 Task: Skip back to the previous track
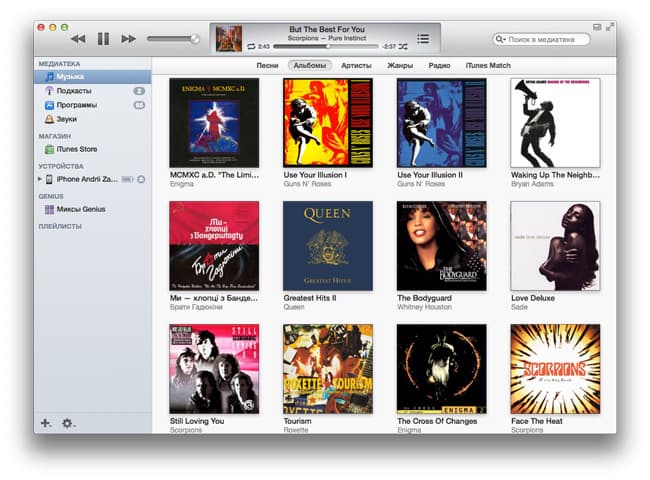[x=78, y=39]
